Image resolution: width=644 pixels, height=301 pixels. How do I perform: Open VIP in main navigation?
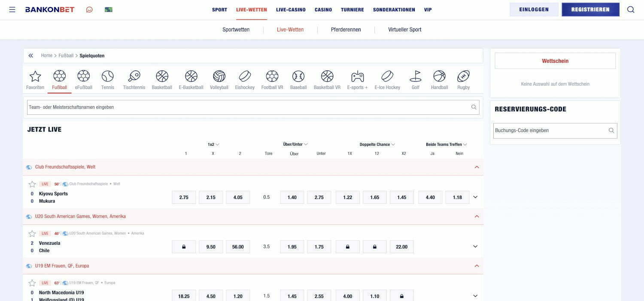(x=428, y=9)
